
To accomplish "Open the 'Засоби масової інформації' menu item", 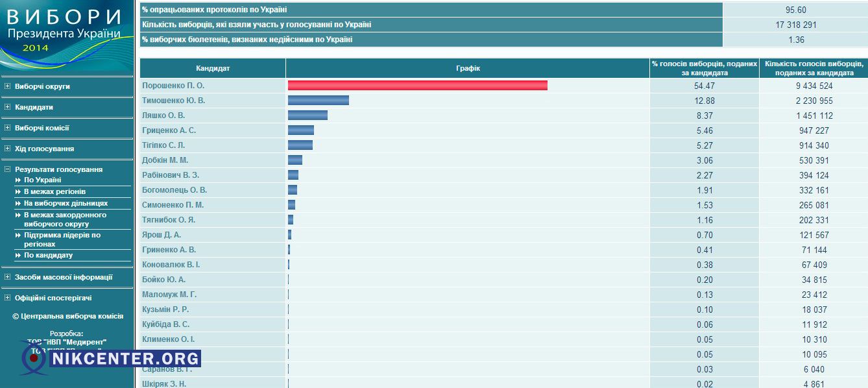I will tap(64, 277).
